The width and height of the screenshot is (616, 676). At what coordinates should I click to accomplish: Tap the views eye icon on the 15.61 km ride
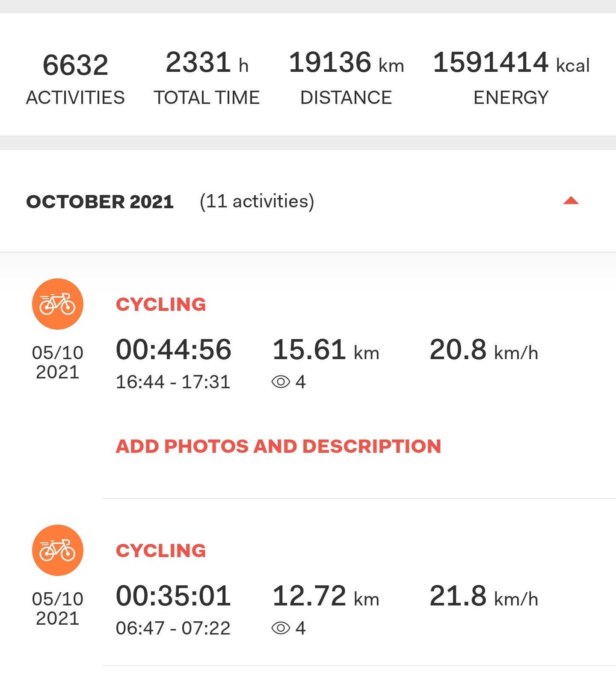click(x=281, y=382)
